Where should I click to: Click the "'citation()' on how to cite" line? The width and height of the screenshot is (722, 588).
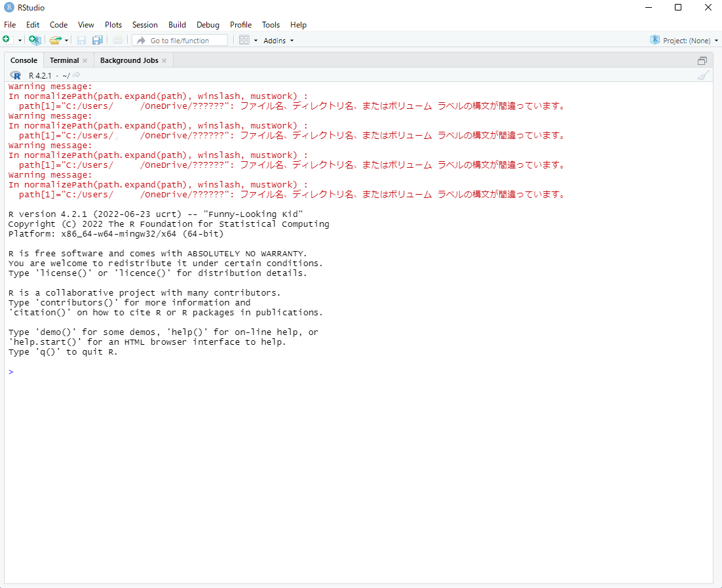coord(165,313)
